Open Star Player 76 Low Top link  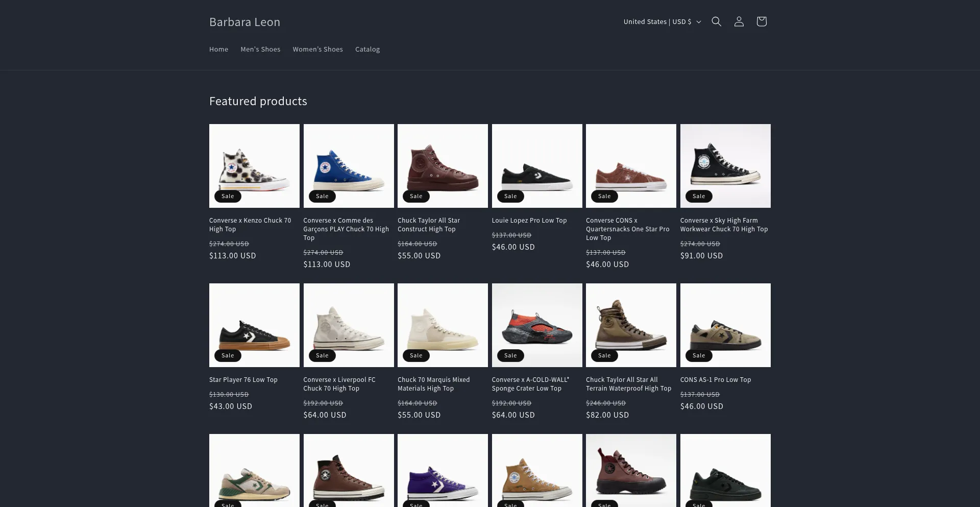click(243, 380)
